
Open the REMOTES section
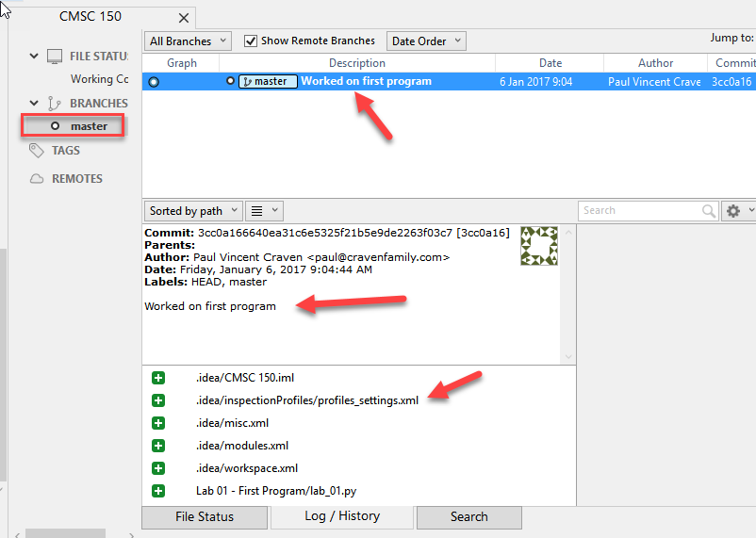pos(77,179)
